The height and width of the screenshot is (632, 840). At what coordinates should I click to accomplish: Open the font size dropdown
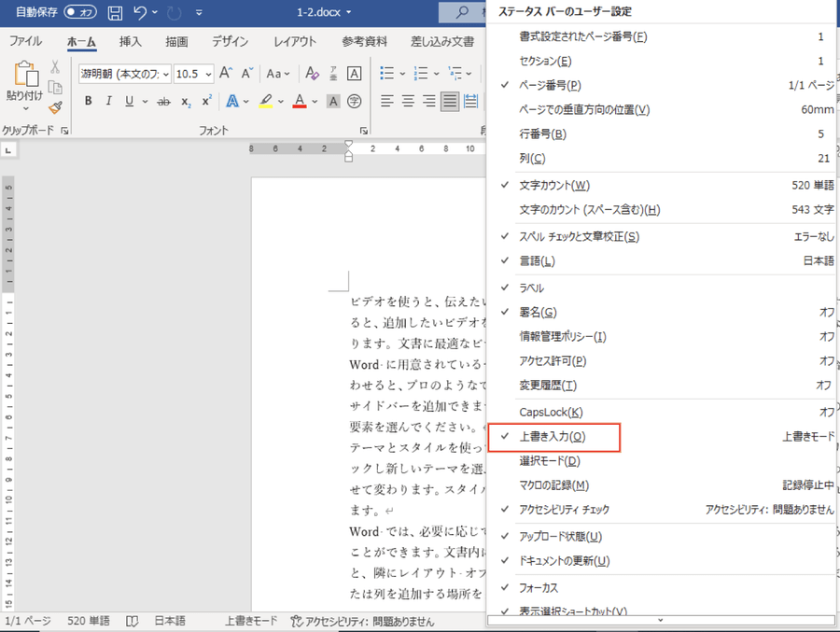(x=208, y=74)
